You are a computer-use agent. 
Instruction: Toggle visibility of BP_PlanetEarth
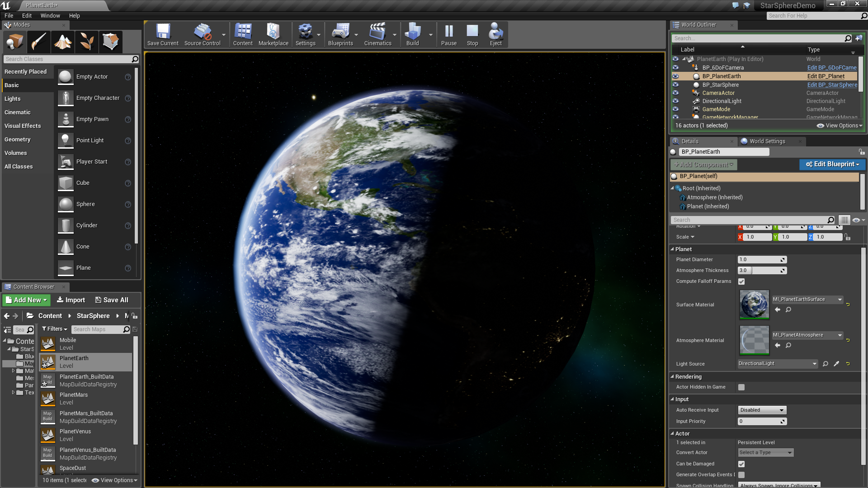tap(675, 76)
